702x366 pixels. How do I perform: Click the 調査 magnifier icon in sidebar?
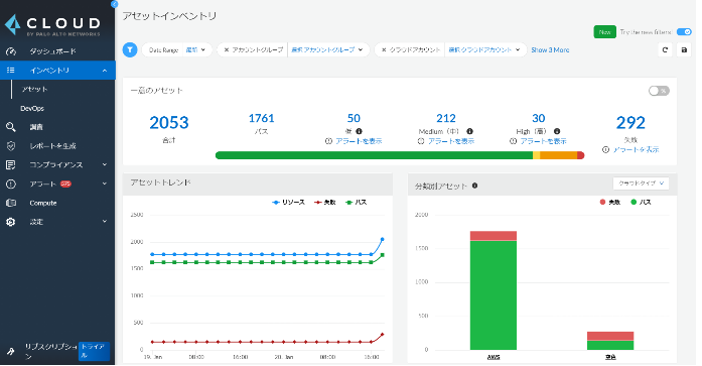[11, 127]
